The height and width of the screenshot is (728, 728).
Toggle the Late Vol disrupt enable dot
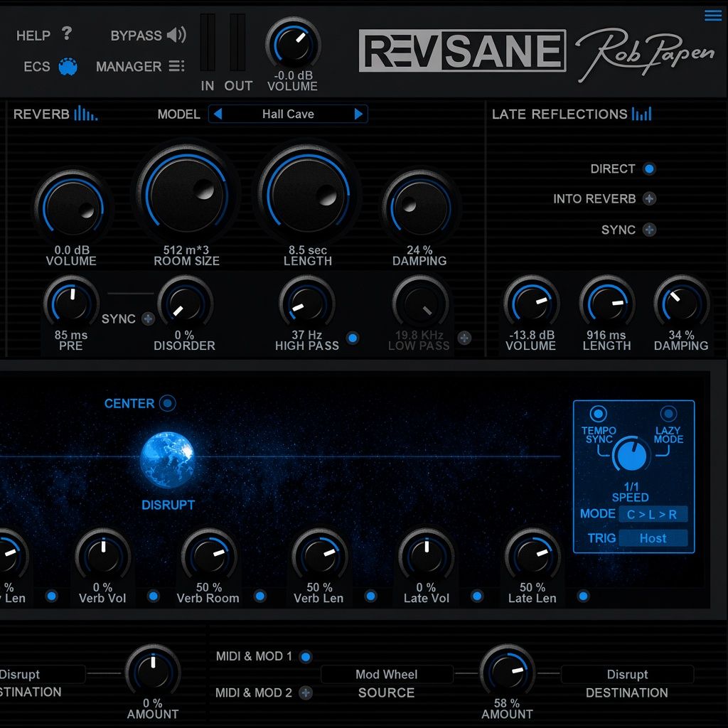477,596
